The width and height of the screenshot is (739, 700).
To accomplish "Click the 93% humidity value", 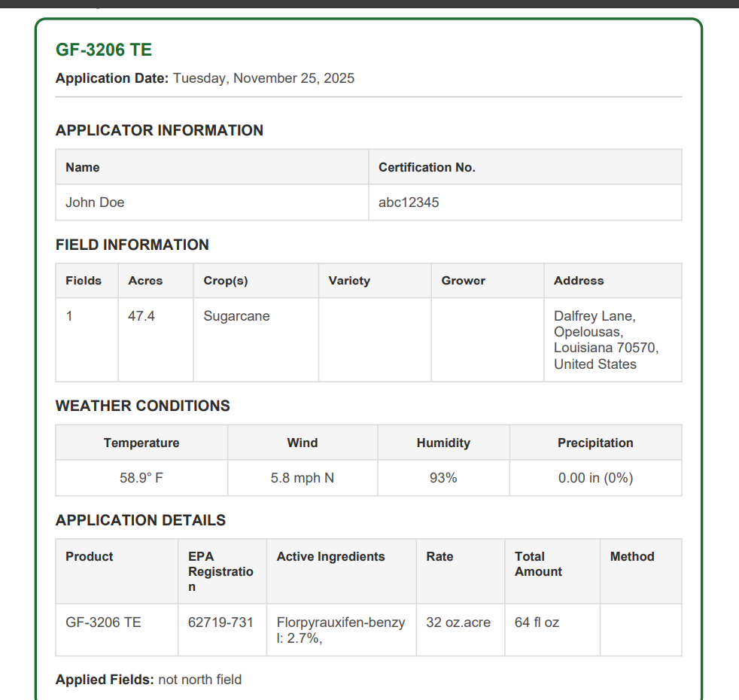I will (x=443, y=478).
